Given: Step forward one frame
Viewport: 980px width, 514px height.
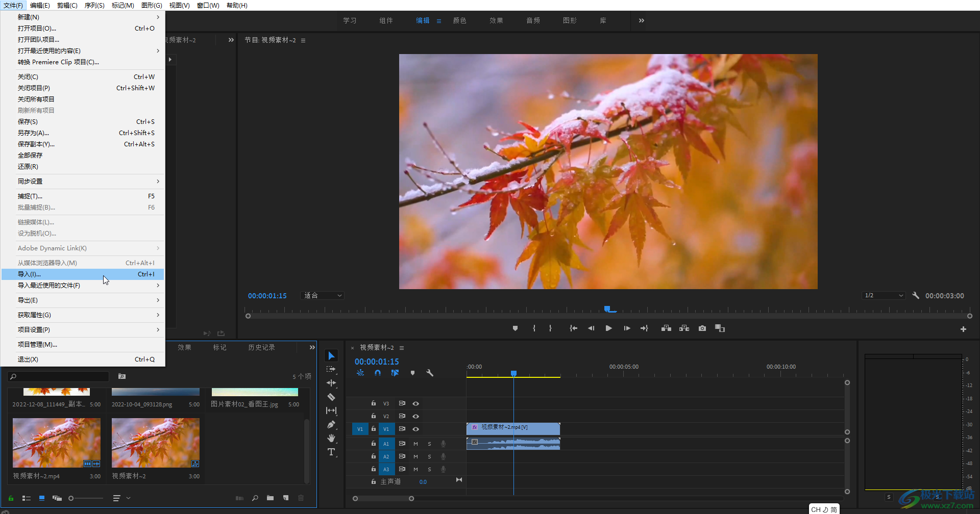Looking at the screenshot, I should [627, 328].
